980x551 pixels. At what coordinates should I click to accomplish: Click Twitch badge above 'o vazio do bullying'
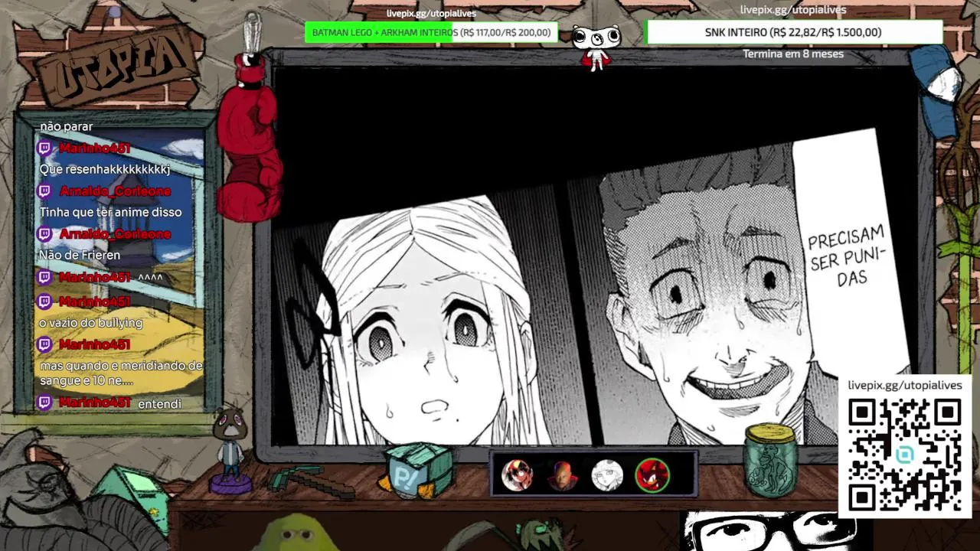tap(45, 302)
